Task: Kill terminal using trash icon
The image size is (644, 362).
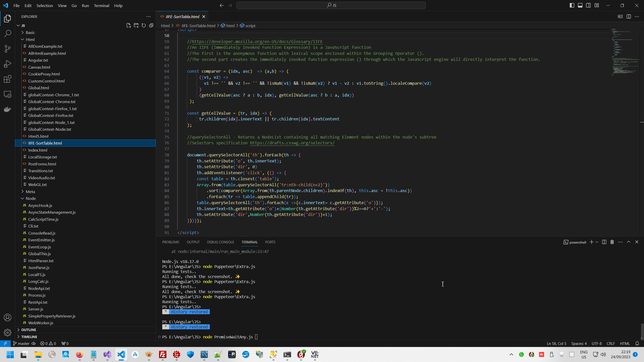Action: click(612, 242)
